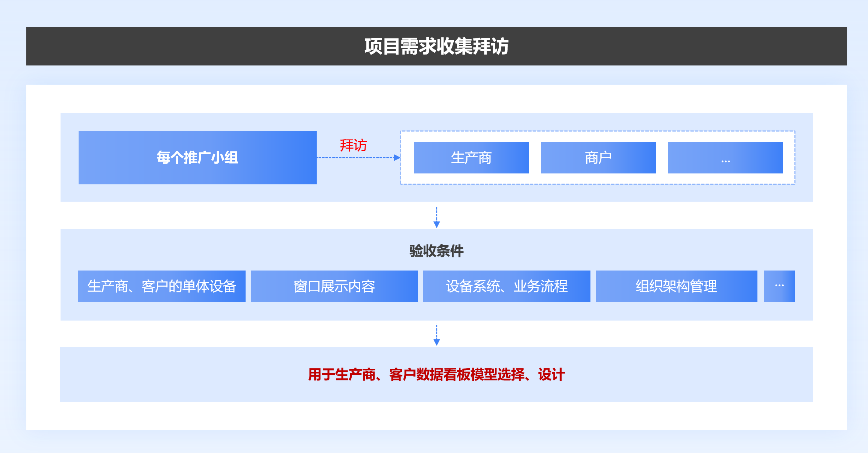
Task: Click the red 拜访 label
Action: 353,145
